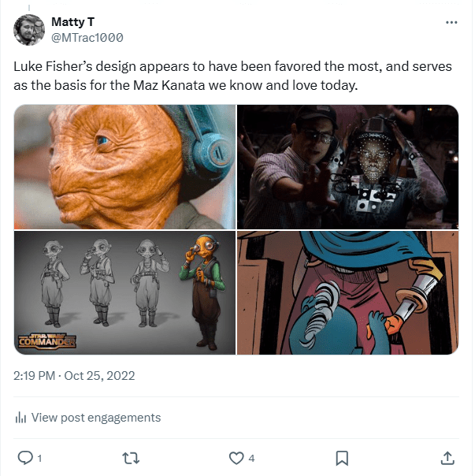Image resolution: width=475 pixels, height=476 pixels.
Task: Click the reply speech bubble icon
Action: click(x=24, y=457)
